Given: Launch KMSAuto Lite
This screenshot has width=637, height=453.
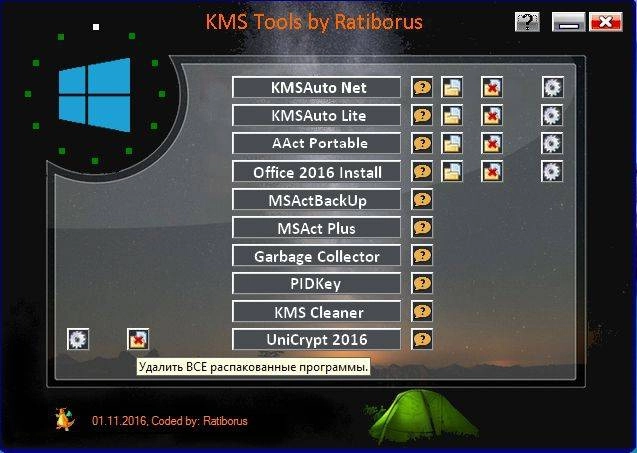Looking at the screenshot, I should coord(316,115).
